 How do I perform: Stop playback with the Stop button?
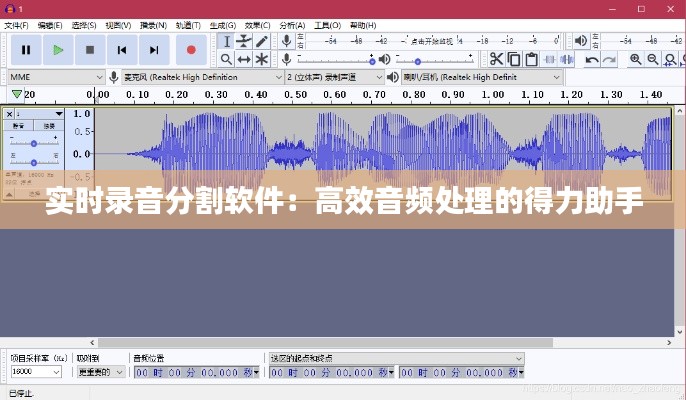pos(90,50)
